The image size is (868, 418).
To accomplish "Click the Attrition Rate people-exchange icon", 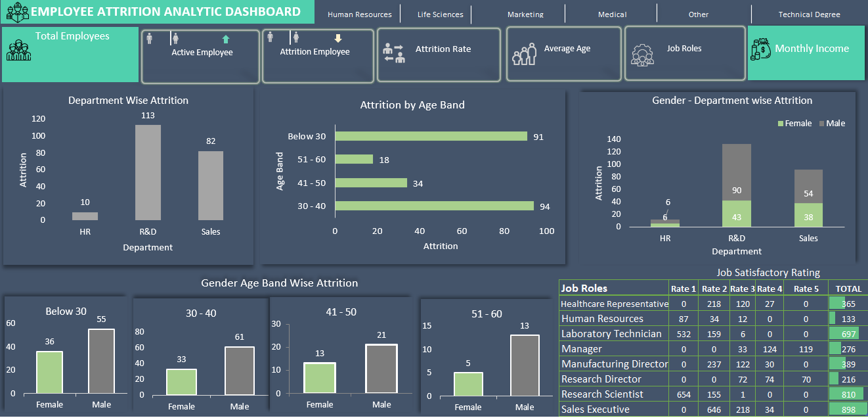I will [x=394, y=53].
